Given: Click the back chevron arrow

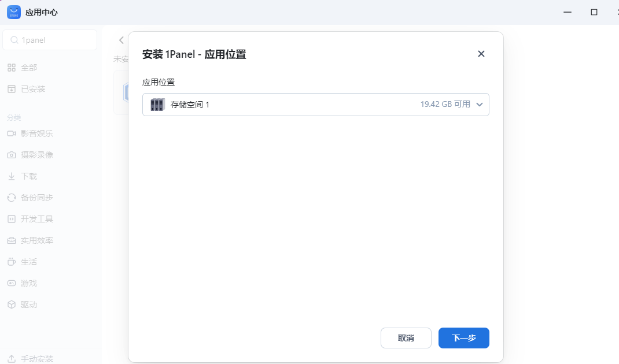Looking at the screenshot, I should point(121,40).
